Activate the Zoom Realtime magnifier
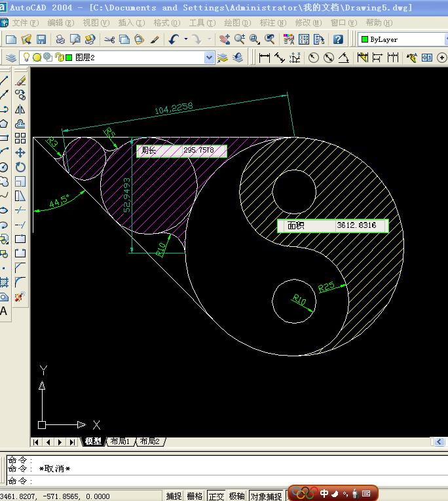 pyautogui.click(x=239, y=39)
